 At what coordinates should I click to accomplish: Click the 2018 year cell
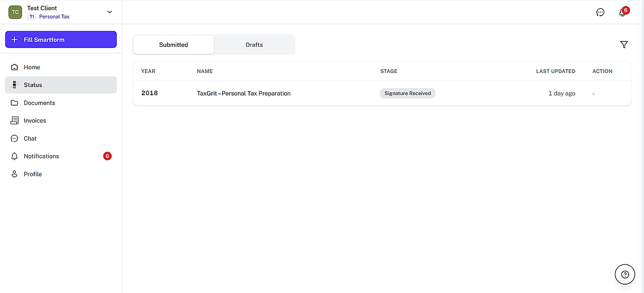coord(149,93)
